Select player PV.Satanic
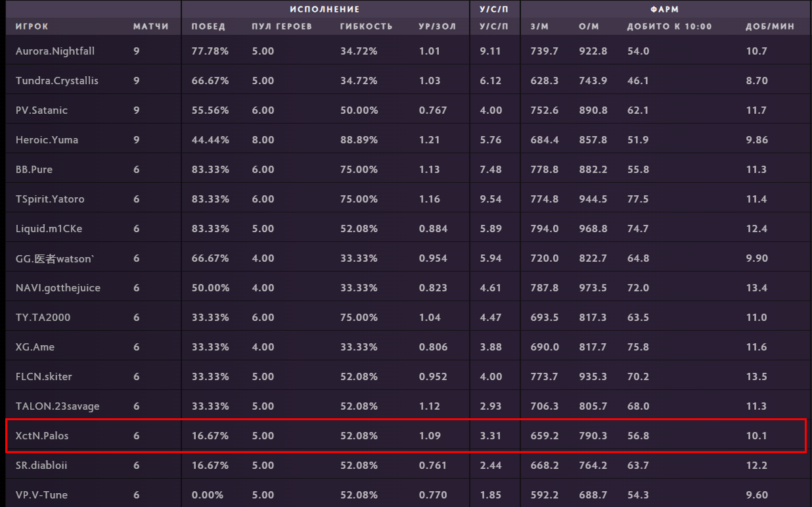The image size is (812, 507). (41, 110)
